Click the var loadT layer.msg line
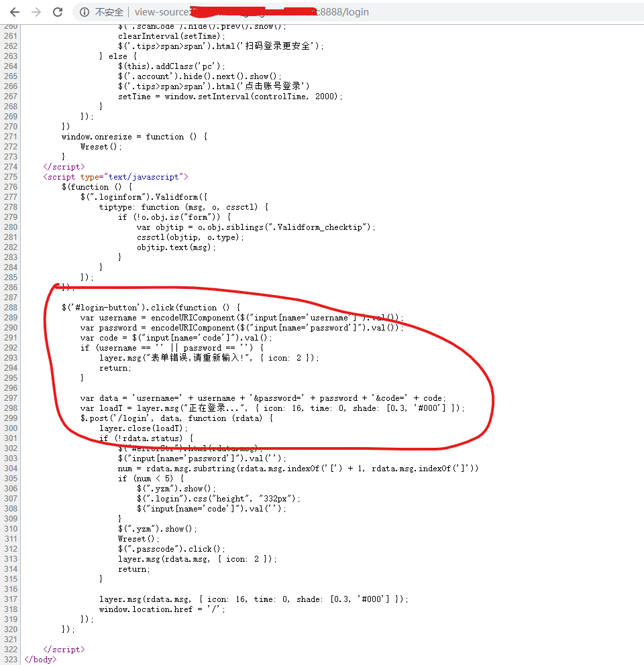This screenshot has width=644, height=665. click(272, 408)
